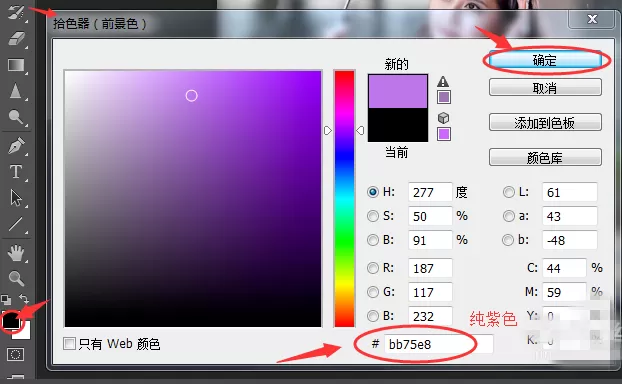Open the 颜色库 color libraries
The image size is (622, 384).
point(545,157)
